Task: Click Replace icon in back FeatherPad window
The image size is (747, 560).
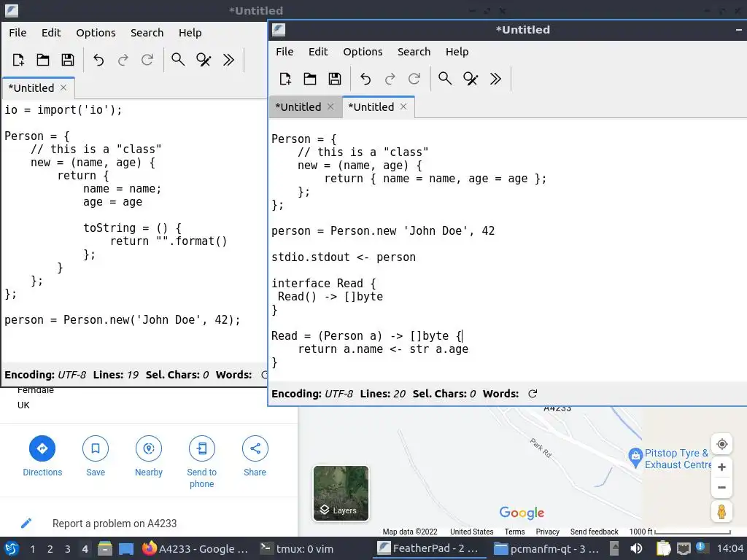Action: pos(204,60)
